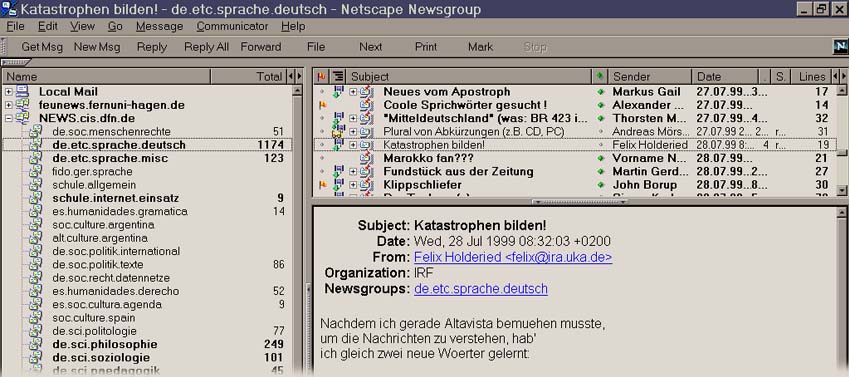Toggle flag on Coole Sprichwörter gesucht
Screen dimensions: 849x377
[x=322, y=105]
